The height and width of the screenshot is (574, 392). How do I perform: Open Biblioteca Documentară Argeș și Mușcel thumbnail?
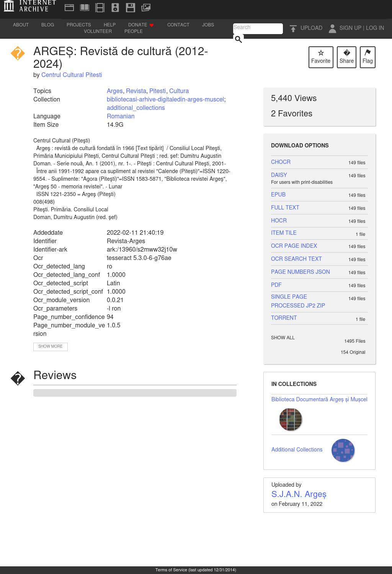click(291, 419)
